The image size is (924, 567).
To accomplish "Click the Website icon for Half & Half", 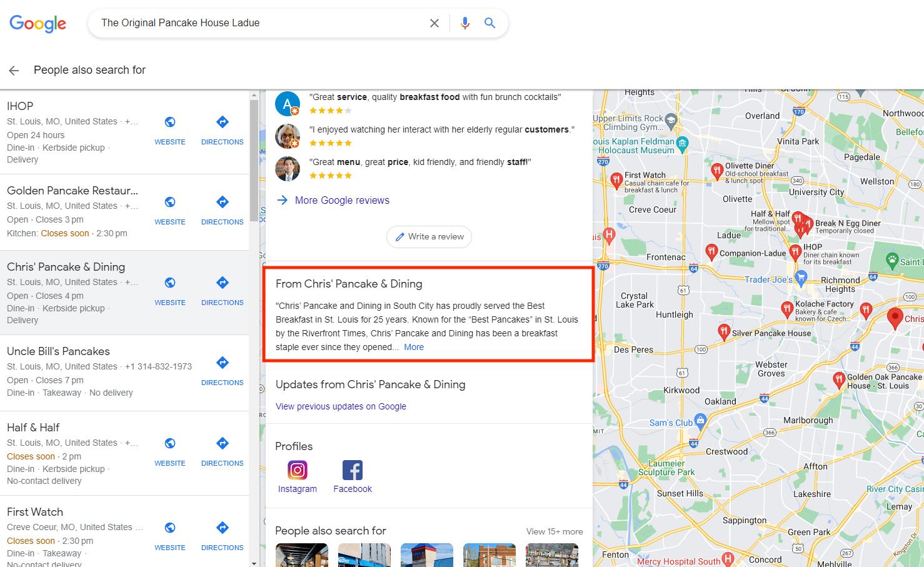I will 169,443.
